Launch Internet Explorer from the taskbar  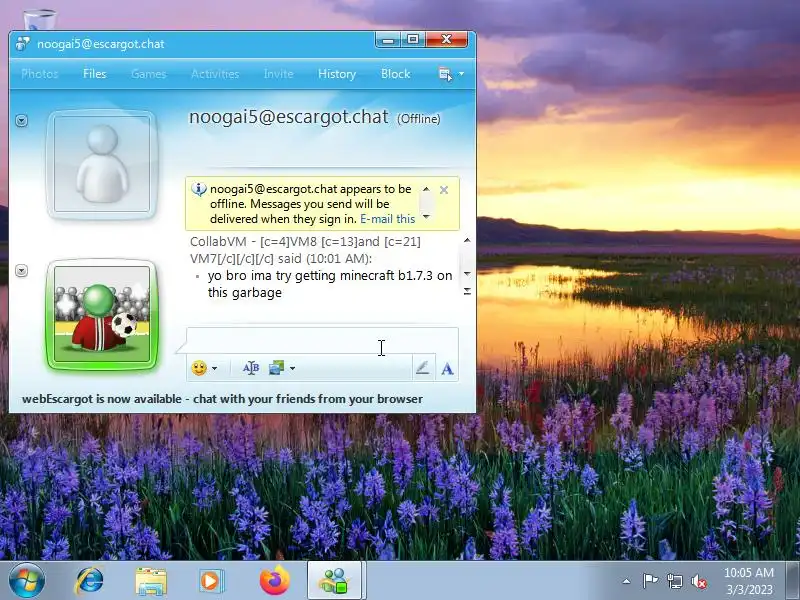click(x=89, y=581)
